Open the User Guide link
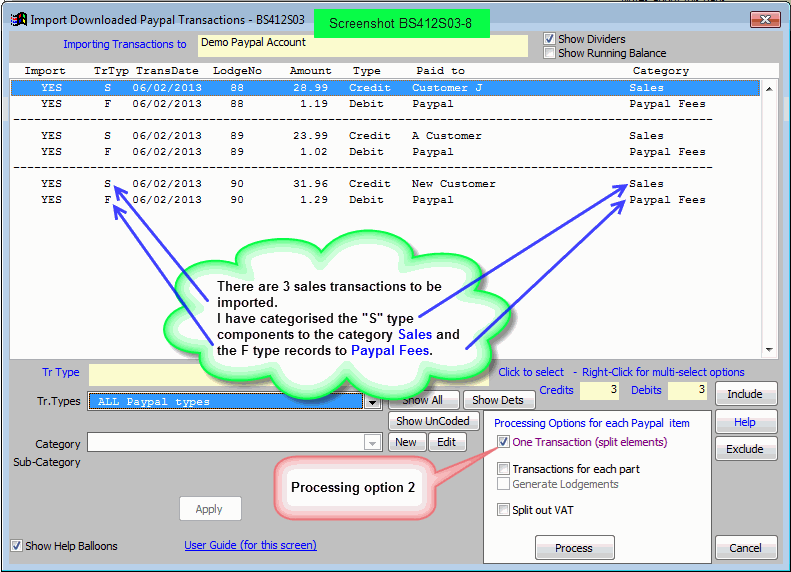 [x=250, y=545]
